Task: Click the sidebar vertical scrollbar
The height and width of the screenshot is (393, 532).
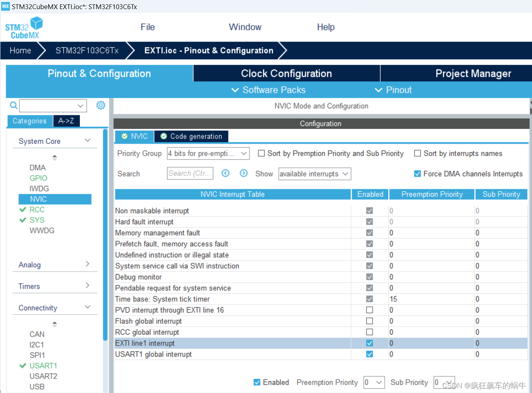Action: [x=105, y=235]
